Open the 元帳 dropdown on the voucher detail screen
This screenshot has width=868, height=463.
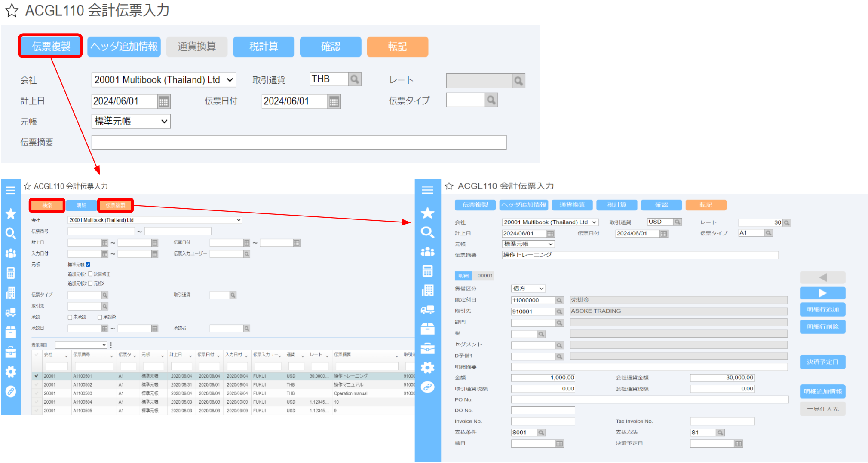click(x=528, y=244)
